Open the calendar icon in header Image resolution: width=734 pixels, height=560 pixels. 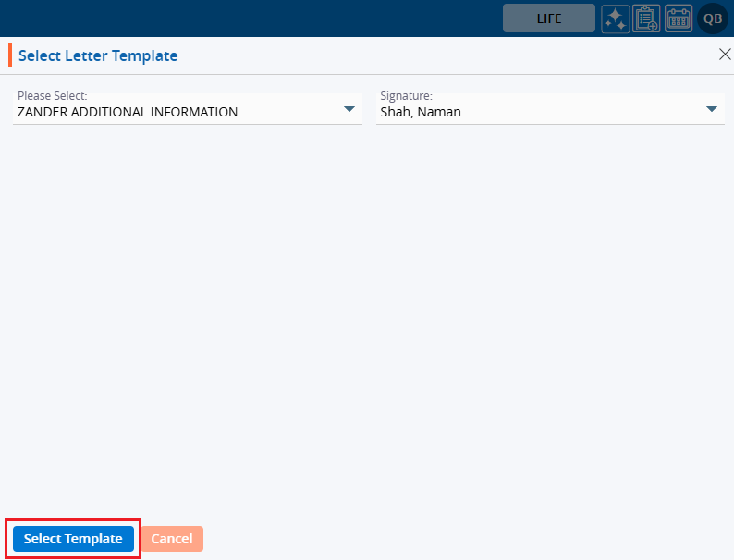point(679,18)
